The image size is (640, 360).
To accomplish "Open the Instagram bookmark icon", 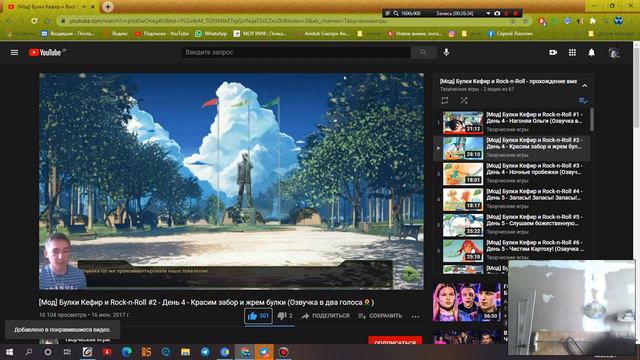I will 451,34.
